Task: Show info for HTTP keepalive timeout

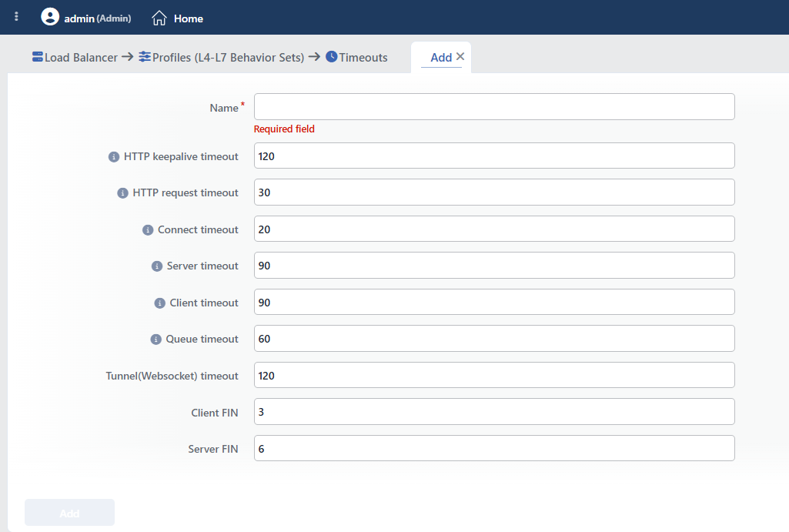Action: 114,157
